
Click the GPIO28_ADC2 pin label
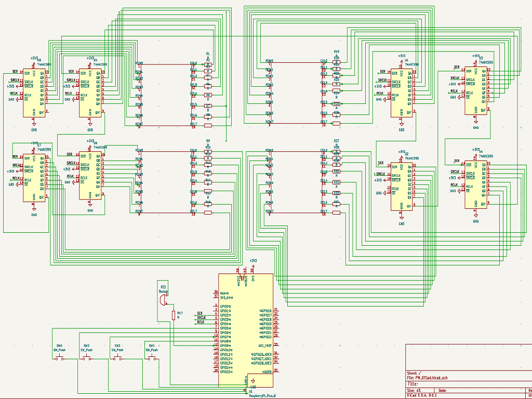tap(261, 363)
